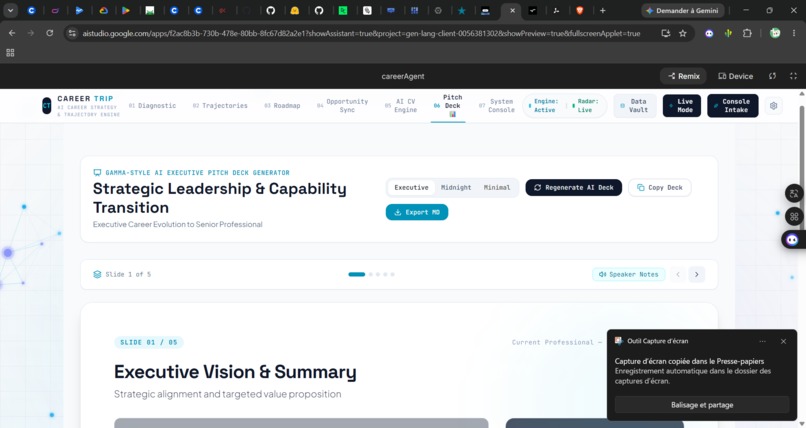Select the Pitch Deck tab
Screen dimensions: 806x428
pos(448,106)
